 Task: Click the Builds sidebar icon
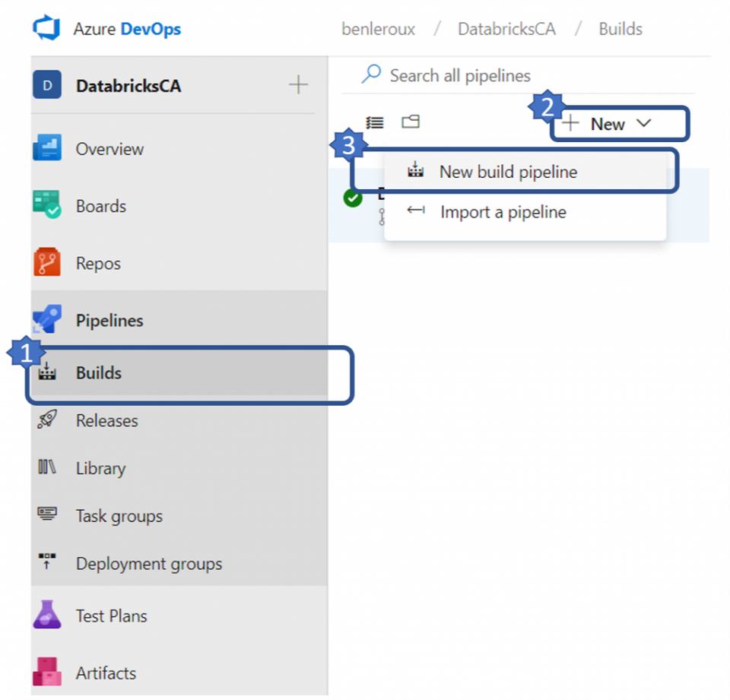pos(49,372)
